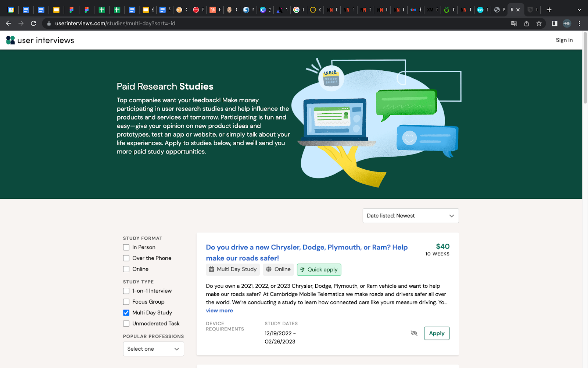Open Chrome three-dot menu

pyautogui.click(x=579, y=24)
